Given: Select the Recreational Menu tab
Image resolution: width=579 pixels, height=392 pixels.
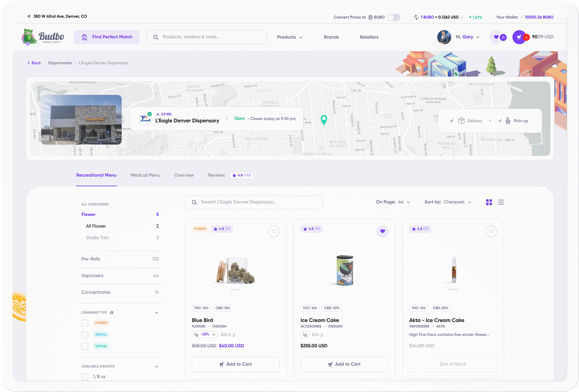Looking at the screenshot, I should [x=96, y=175].
